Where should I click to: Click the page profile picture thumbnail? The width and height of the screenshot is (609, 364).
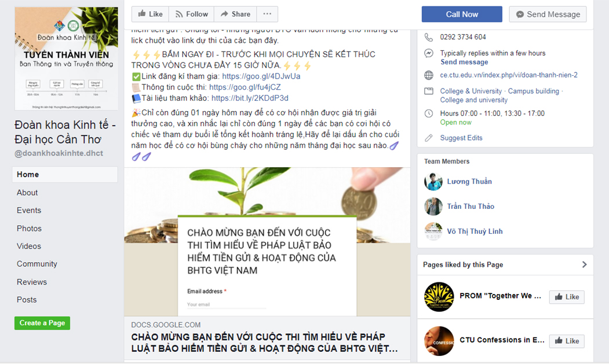(x=67, y=58)
